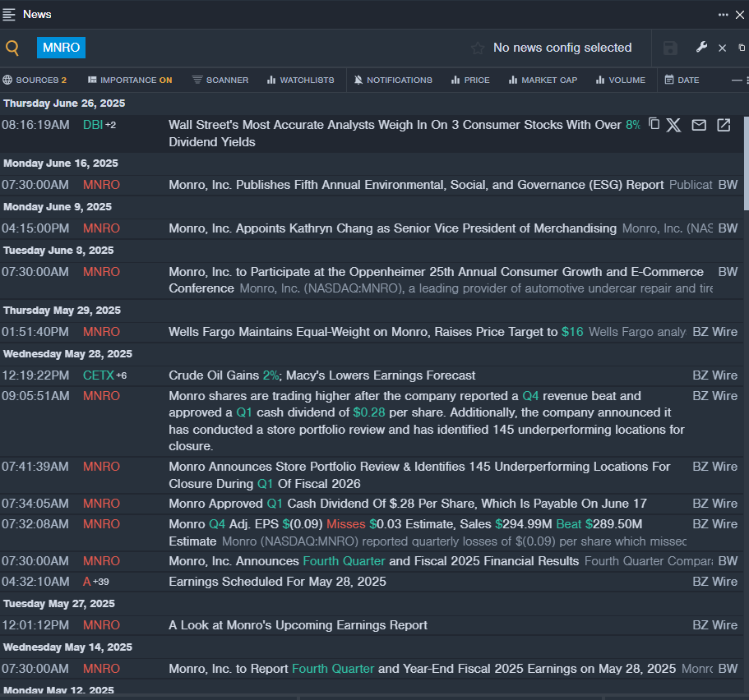Open the Wall Street's Most Accurate Analysts headline
This screenshot has height=700, width=749.
click(405, 133)
